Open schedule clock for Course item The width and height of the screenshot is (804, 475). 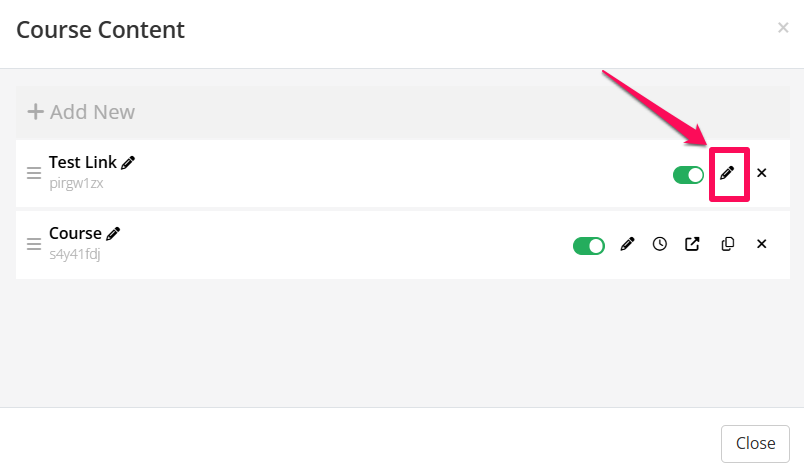point(660,244)
